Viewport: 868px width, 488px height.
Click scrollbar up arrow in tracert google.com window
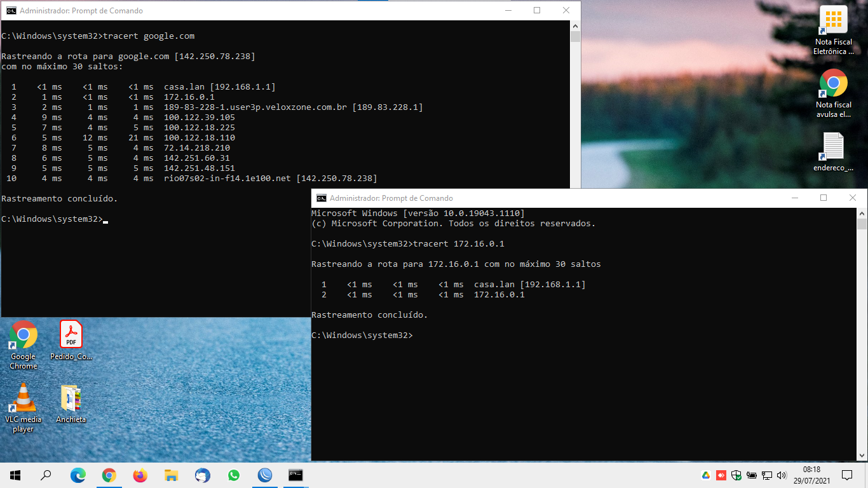(x=576, y=25)
